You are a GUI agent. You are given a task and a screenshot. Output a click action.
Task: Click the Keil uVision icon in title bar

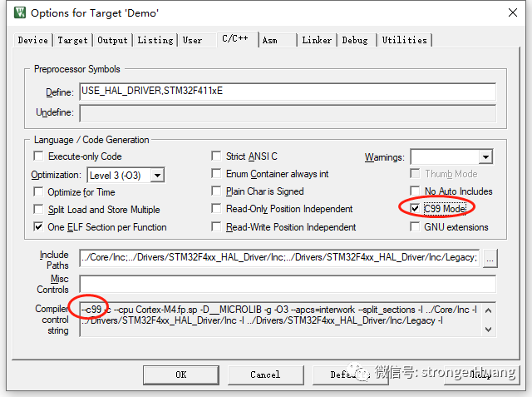pos(20,12)
